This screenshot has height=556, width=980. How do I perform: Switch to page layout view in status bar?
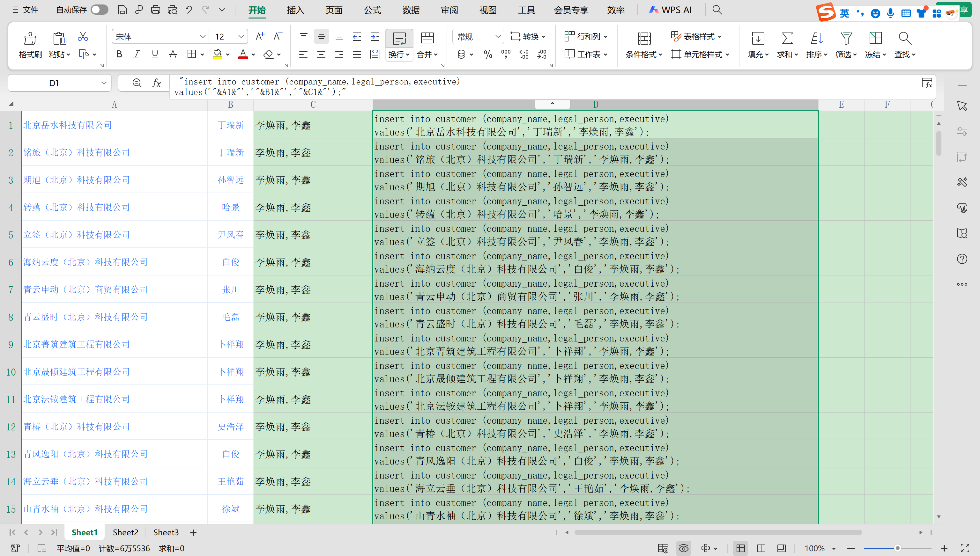(761, 549)
